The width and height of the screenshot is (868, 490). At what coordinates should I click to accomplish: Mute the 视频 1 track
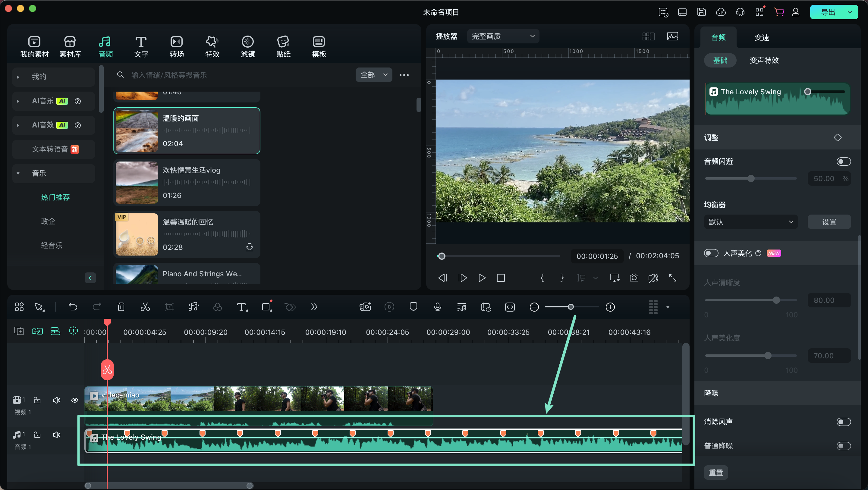(x=57, y=400)
